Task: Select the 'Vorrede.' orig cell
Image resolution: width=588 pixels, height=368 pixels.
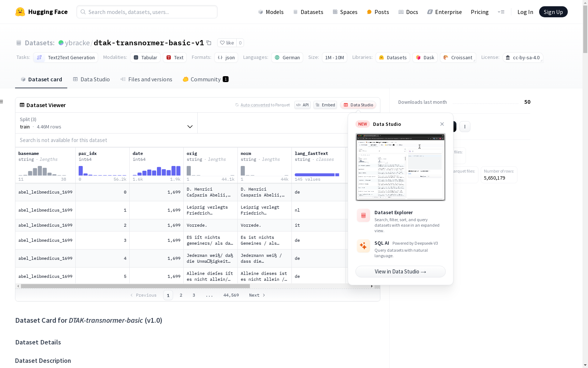Action: 211,225
